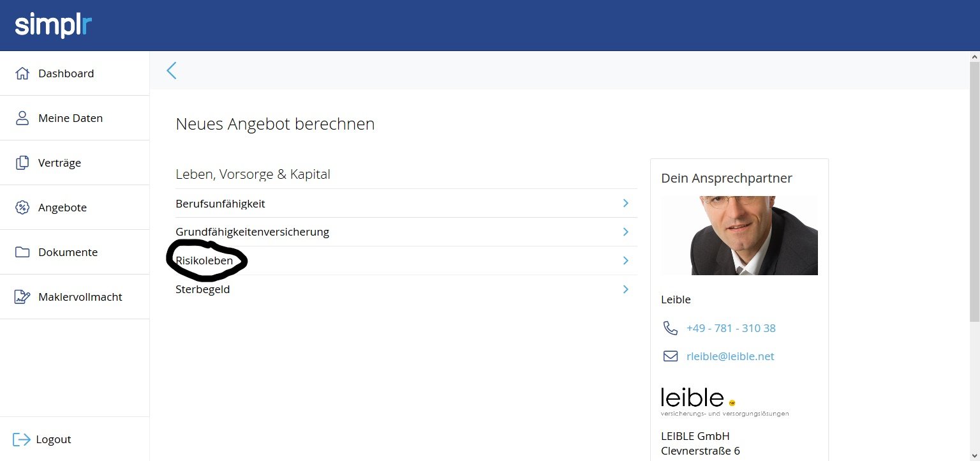
Task: Click the simplr logo
Action: point(54,26)
